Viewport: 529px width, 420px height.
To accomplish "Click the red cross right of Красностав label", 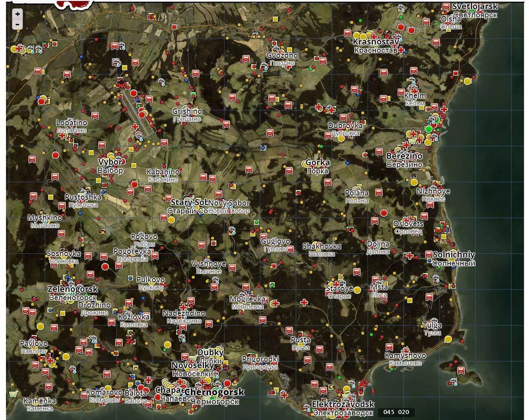I will [x=401, y=50].
